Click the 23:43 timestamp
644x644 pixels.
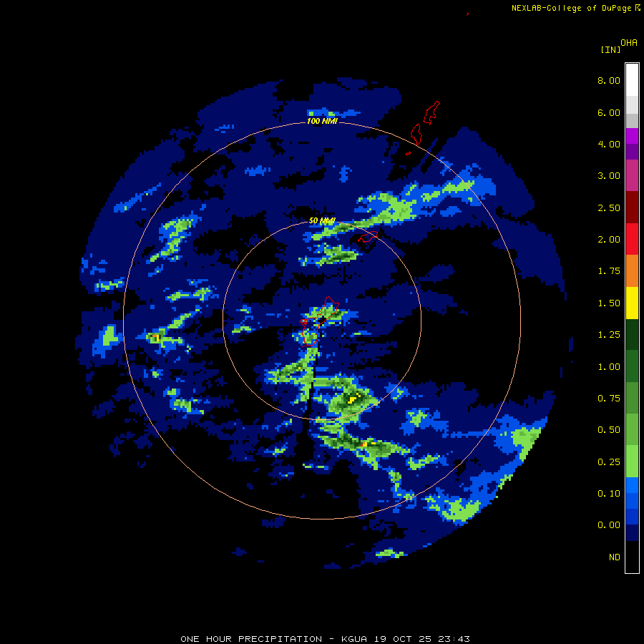click(453, 639)
